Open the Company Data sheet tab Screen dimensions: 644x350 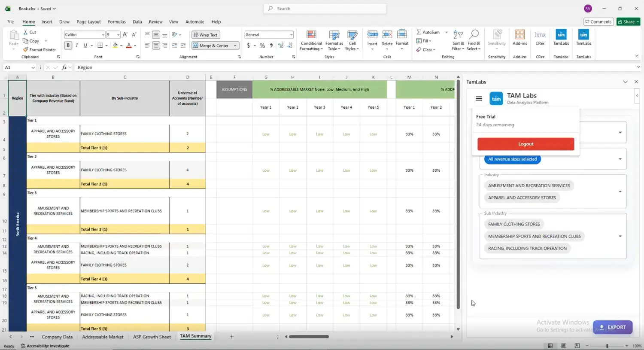[57, 337]
